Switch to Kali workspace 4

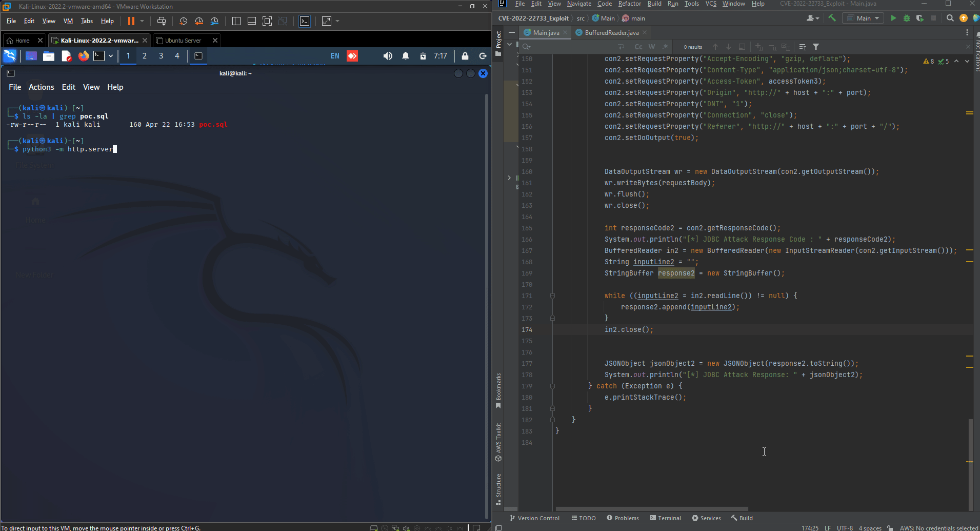click(177, 56)
